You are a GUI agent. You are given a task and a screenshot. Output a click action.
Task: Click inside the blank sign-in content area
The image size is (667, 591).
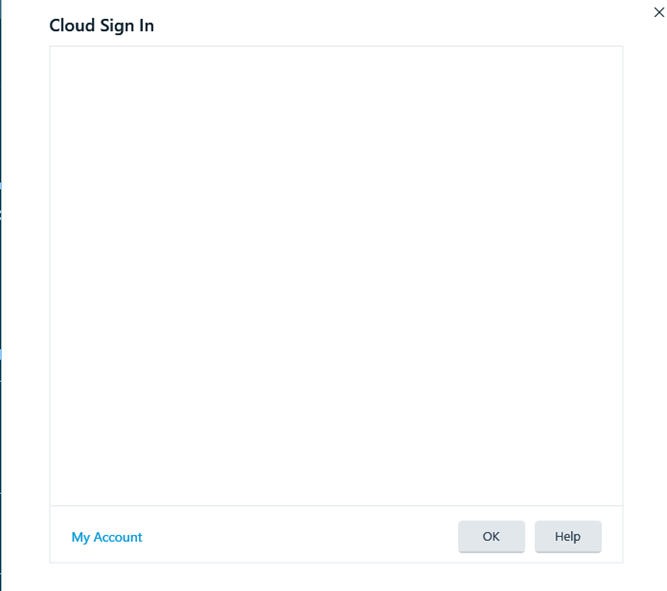coord(336,275)
